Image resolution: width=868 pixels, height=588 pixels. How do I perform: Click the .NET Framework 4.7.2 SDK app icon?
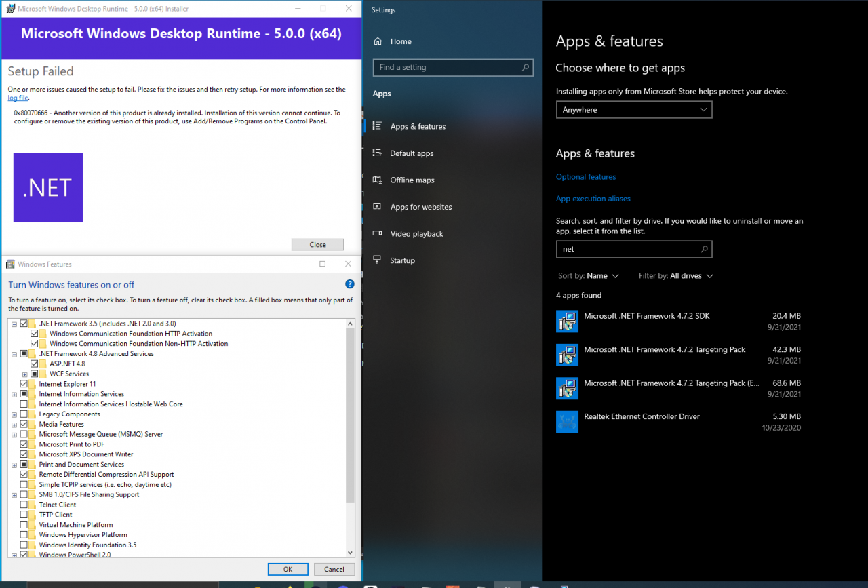pyautogui.click(x=567, y=321)
